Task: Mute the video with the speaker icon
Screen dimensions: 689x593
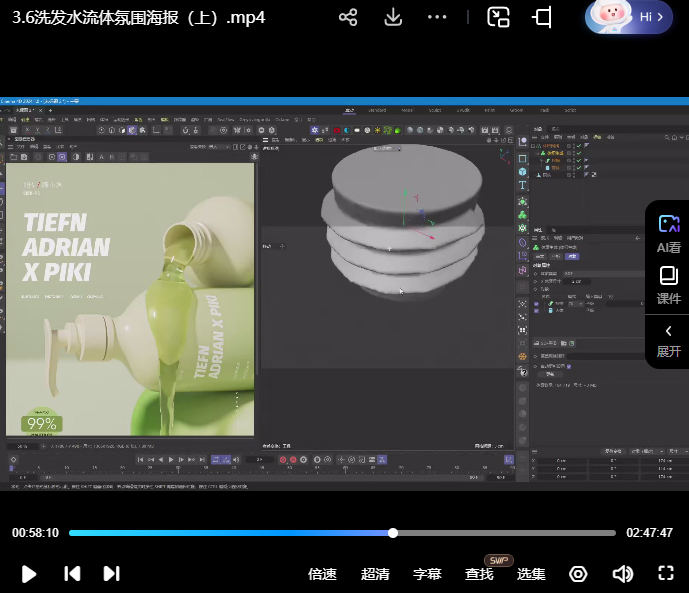Action: tap(622, 573)
